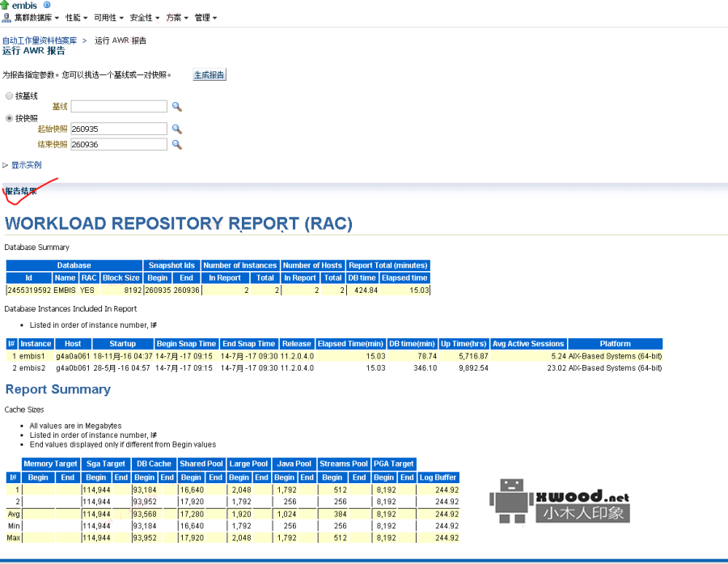
Task: Click the embis target name
Action: click(24, 6)
